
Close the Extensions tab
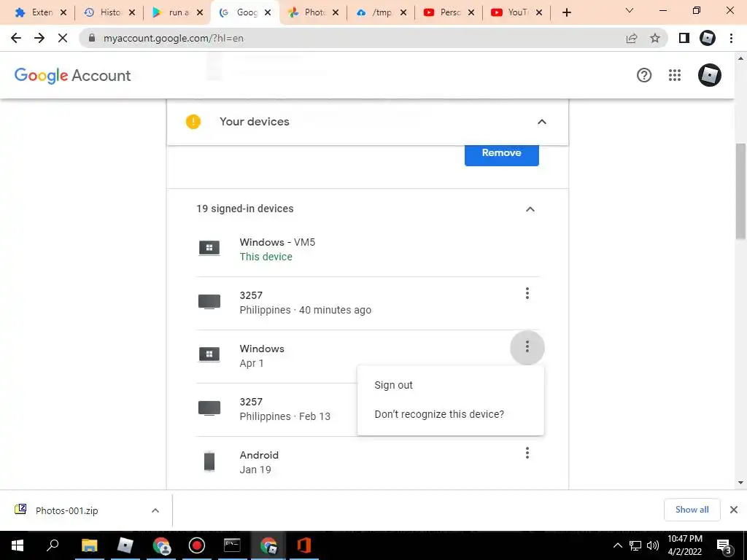click(x=63, y=13)
